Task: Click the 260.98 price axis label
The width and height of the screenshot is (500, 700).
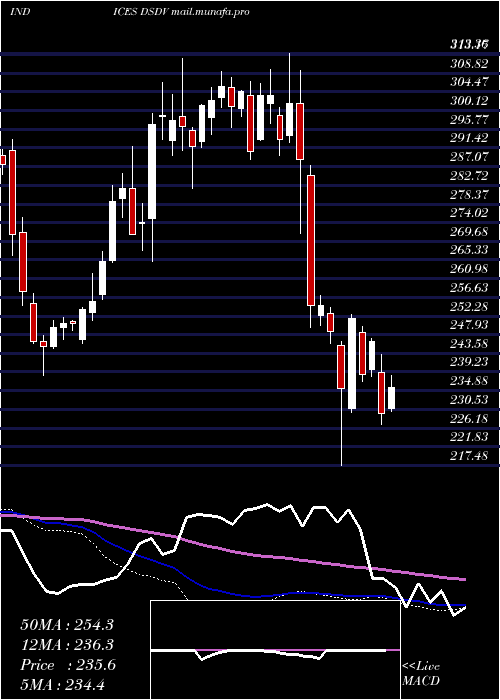Action: click(469, 269)
